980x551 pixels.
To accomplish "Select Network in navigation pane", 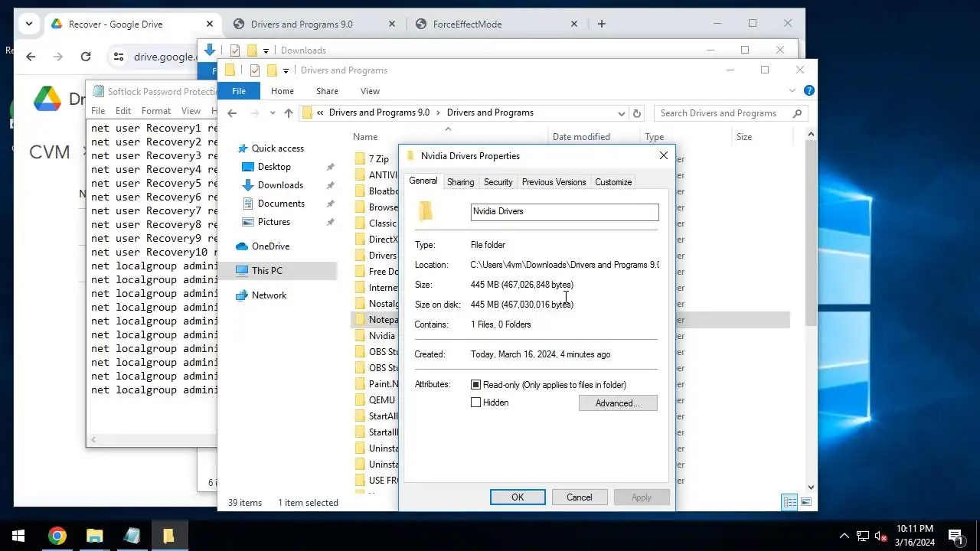I will (x=269, y=295).
